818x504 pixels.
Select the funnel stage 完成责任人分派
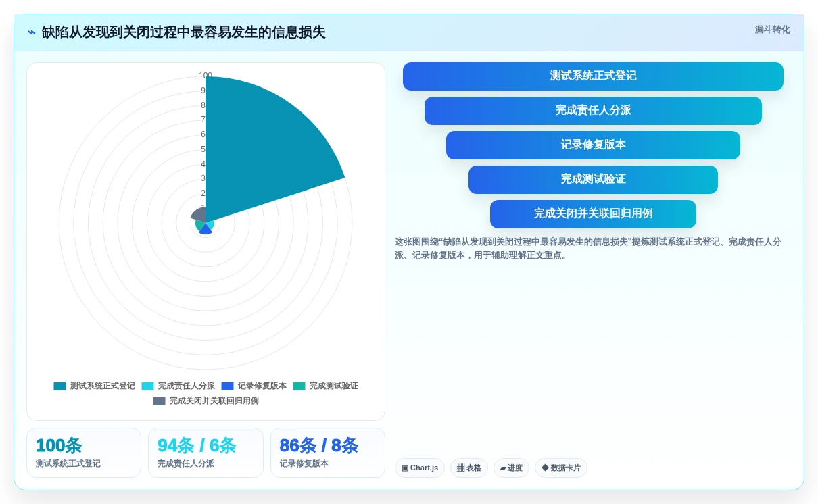(x=593, y=111)
